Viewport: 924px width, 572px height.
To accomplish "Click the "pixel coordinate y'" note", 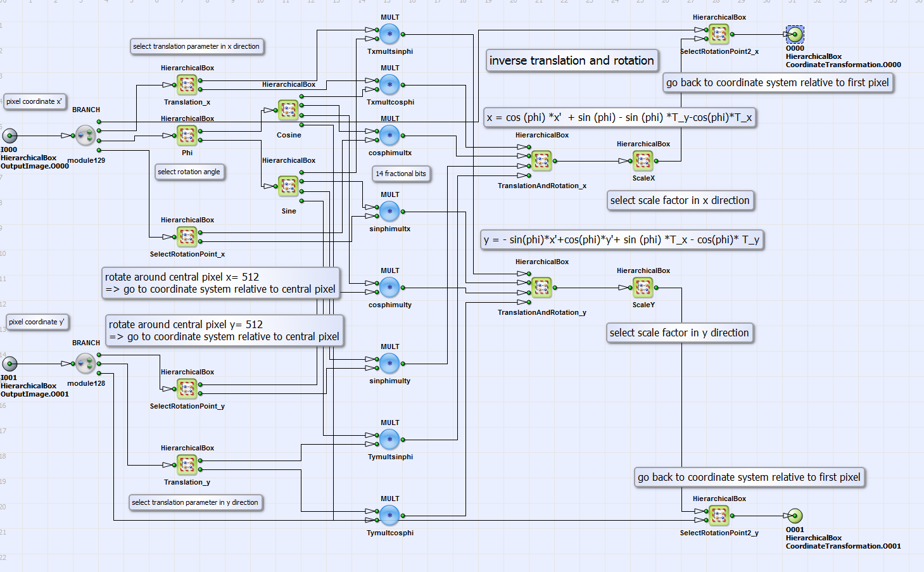I will pyautogui.click(x=37, y=322).
